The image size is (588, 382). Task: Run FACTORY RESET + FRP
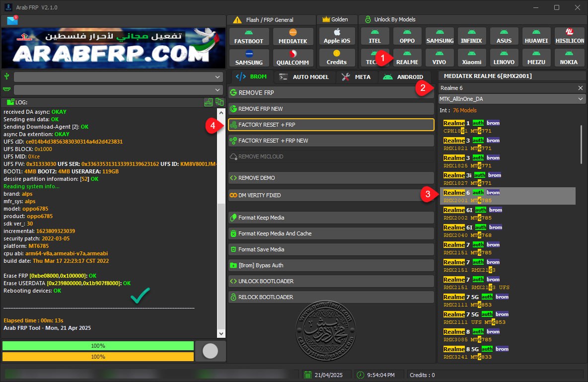pos(331,125)
